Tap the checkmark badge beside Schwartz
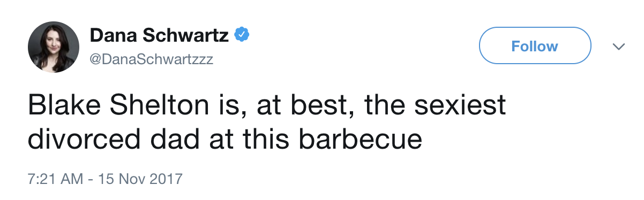644x200 pixels. click(x=243, y=35)
